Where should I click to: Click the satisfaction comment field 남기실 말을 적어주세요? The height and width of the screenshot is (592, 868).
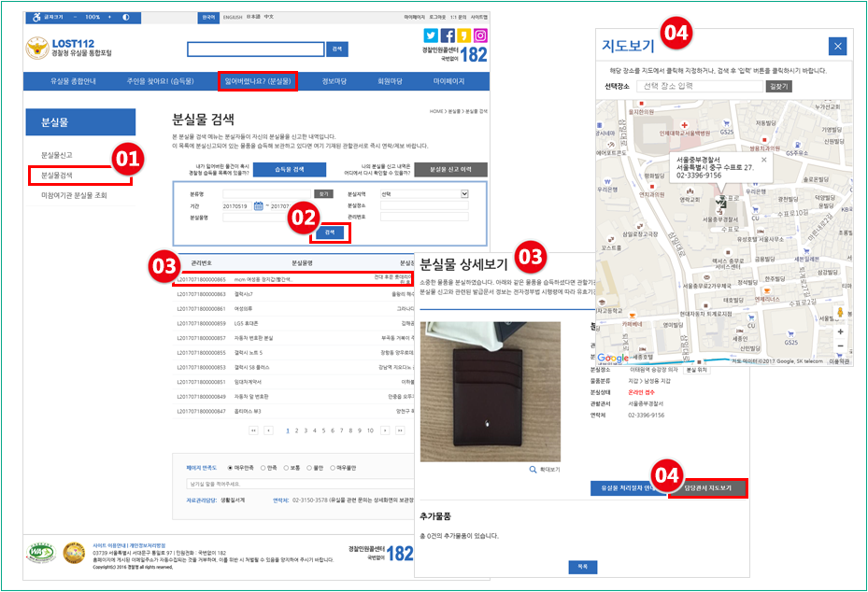point(300,484)
